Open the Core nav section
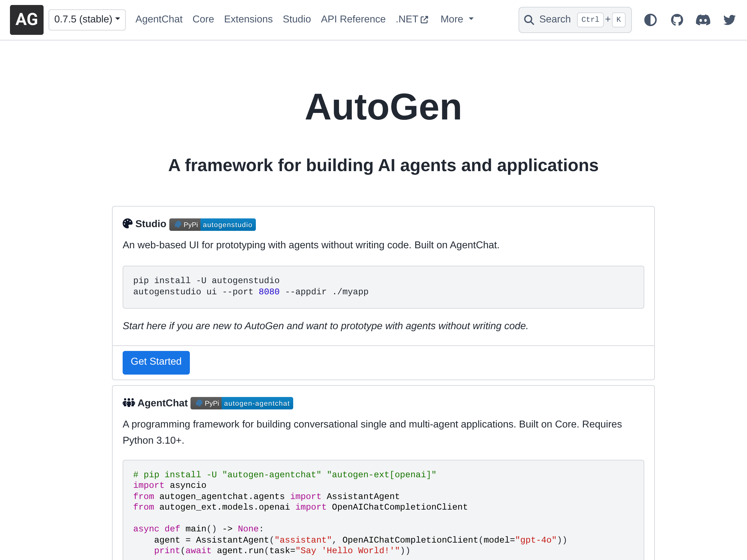The height and width of the screenshot is (560, 747). click(x=203, y=19)
